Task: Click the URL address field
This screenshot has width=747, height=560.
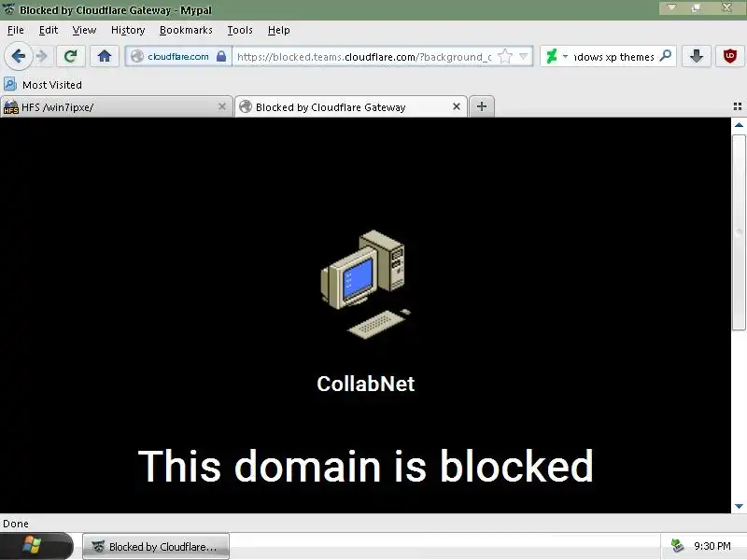Action: pyautogui.click(x=364, y=57)
